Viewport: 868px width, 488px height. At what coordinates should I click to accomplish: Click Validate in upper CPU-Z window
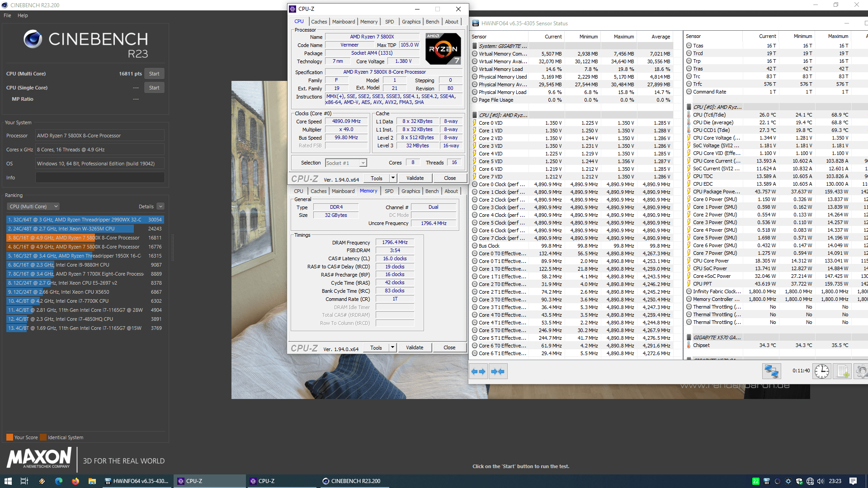[415, 178]
